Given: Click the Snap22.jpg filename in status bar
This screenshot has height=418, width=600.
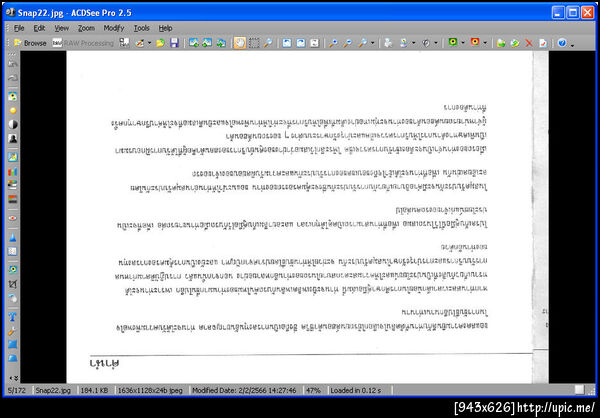Looking at the screenshot, I should 53,390.
